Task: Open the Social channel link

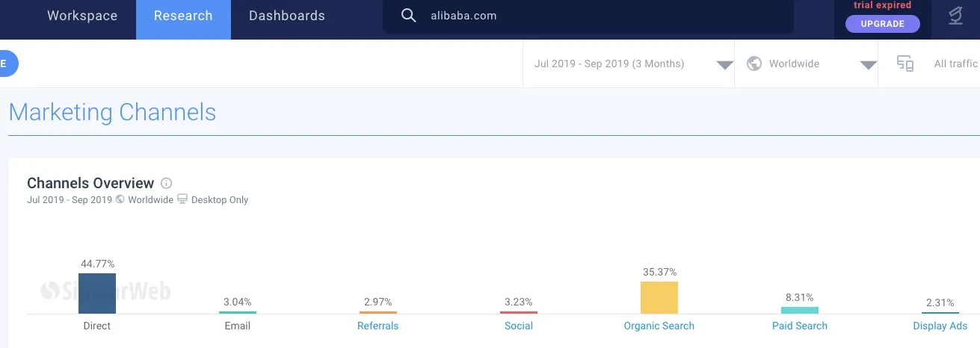Action: tap(518, 326)
